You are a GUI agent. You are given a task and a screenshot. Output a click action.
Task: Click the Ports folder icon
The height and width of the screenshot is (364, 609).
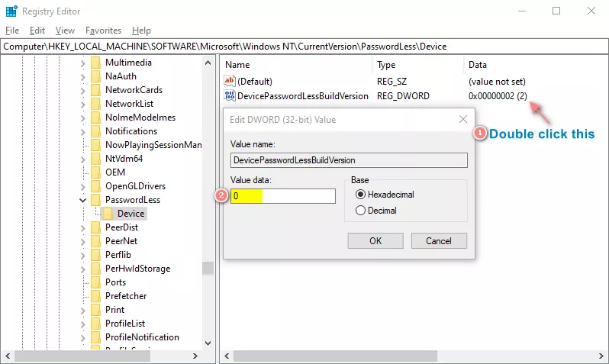point(95,282)
